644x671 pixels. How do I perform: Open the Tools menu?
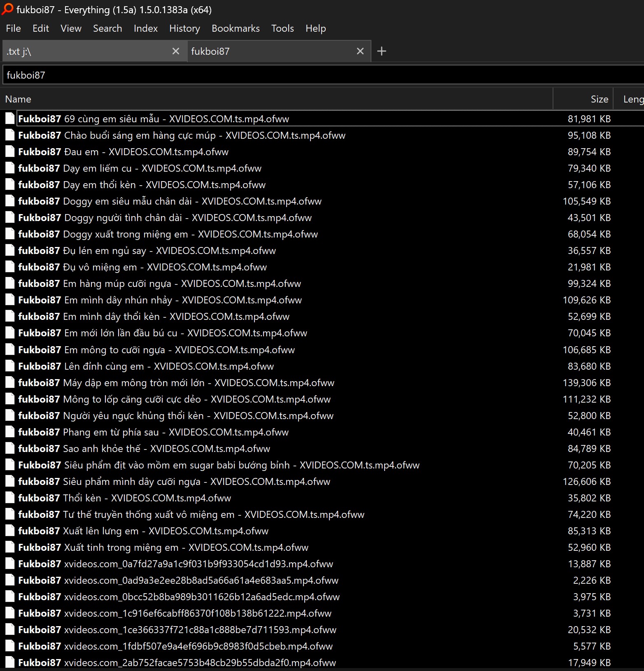tap(282, 28)
